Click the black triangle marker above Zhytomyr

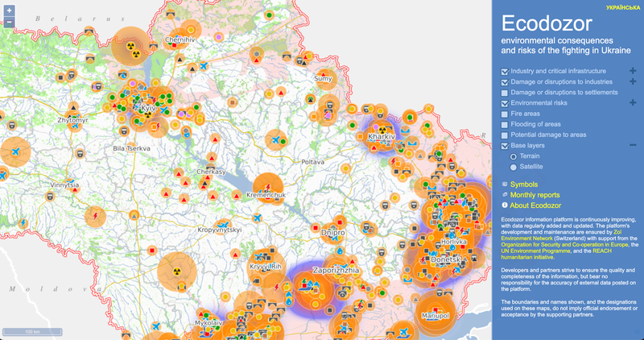[x=73, y=106]
